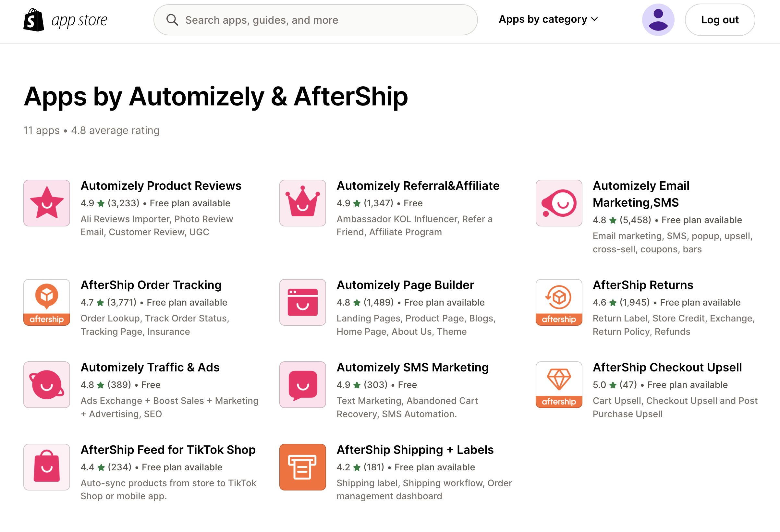
Task: Click the Log out button
Action: click(x=720, y=20)
